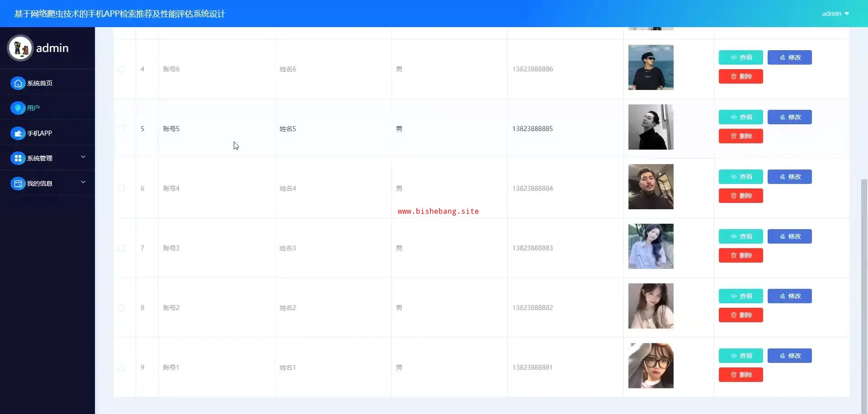
Task: Tick the checkbox for row 账号6
Action: click(x=121, y=69)
